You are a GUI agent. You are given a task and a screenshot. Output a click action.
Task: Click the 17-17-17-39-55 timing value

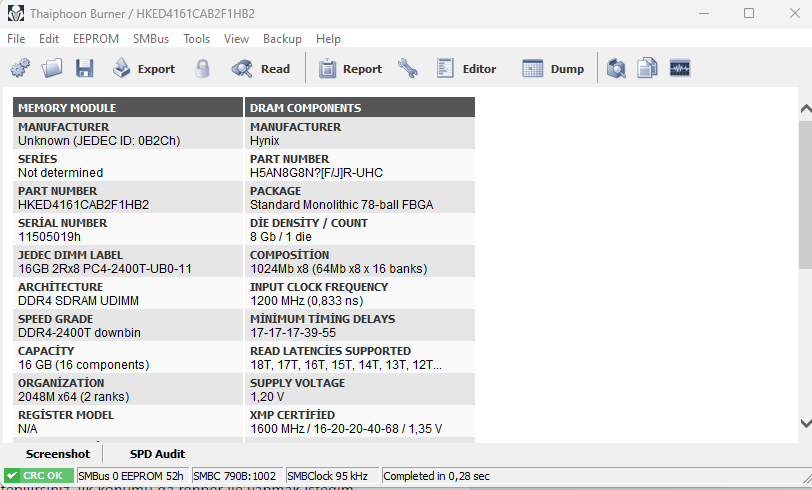(x=293, y=333)
